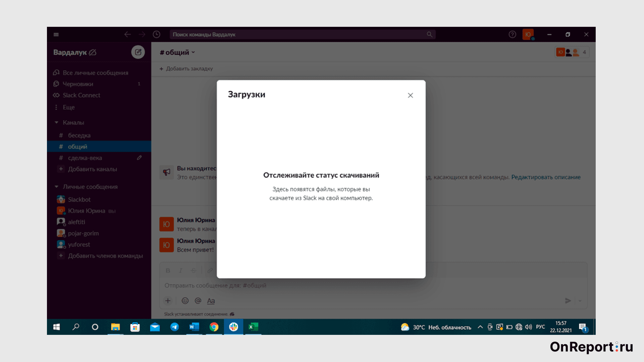This screenshot has height=362, width=644.
Task: Open Microsoft Store from taskbar
Action: tap(135, 327)
